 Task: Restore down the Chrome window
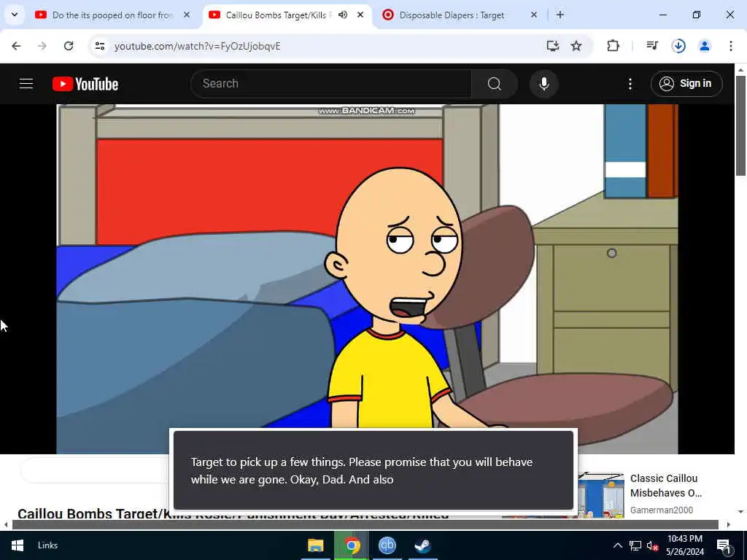pyautogui.click(x=697, y=15)
